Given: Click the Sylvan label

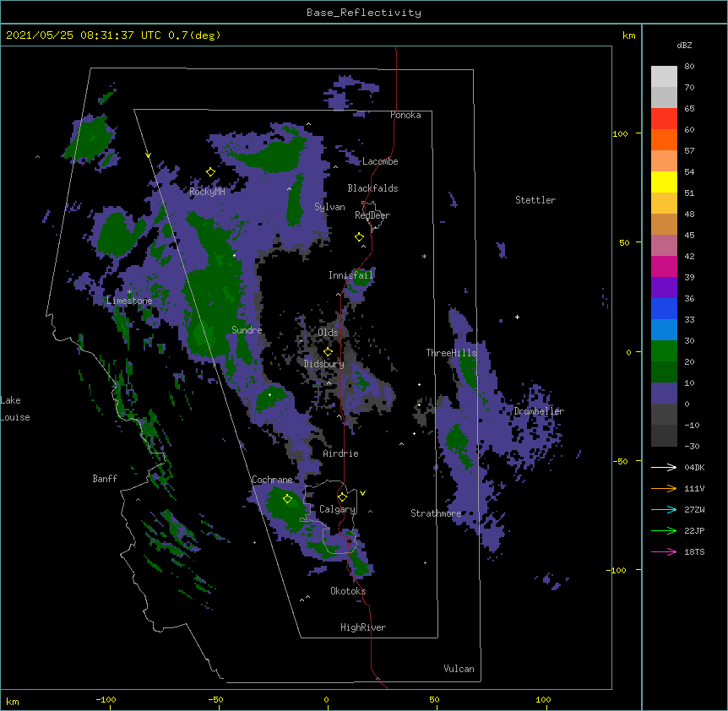Looking at the screenshot, I should tap(329, 207).
